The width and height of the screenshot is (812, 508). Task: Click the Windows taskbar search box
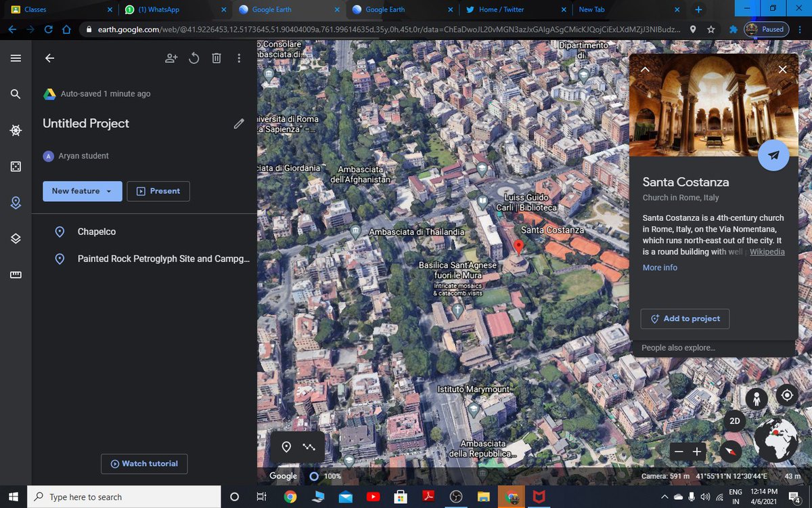click(x=125, y=496)
